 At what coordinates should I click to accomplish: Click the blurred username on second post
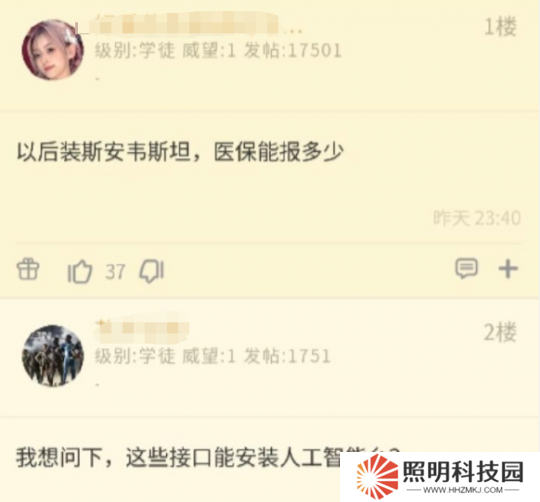tap(142, 329)
